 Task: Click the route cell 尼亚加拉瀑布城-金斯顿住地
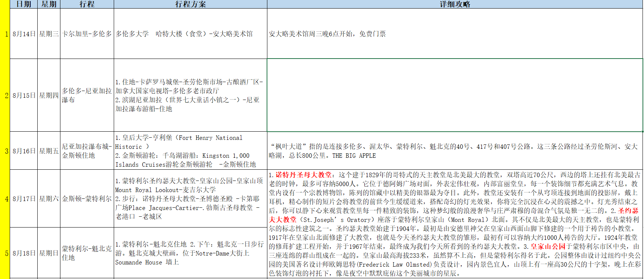(x=87, y=151)
